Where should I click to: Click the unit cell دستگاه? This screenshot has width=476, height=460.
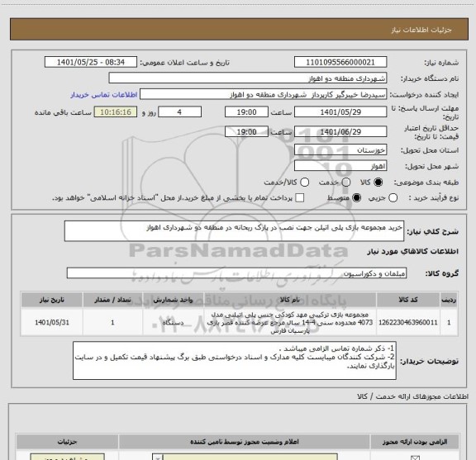173,322
